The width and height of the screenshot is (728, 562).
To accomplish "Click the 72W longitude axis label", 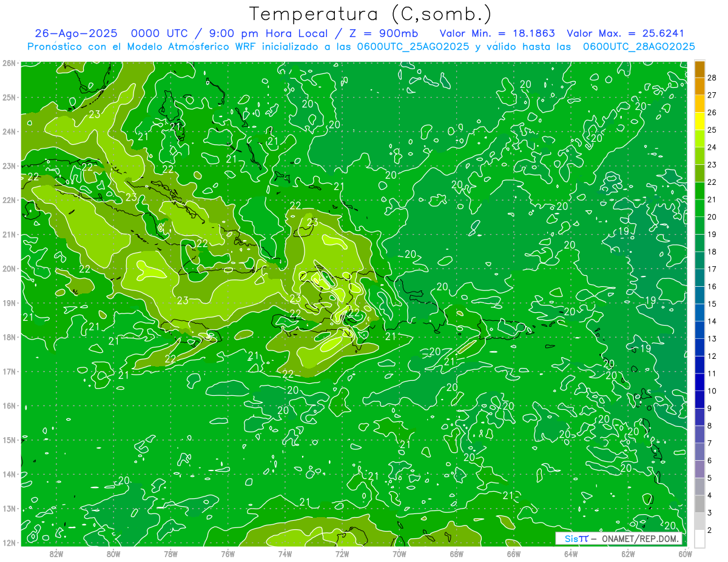I will [342, 553].
